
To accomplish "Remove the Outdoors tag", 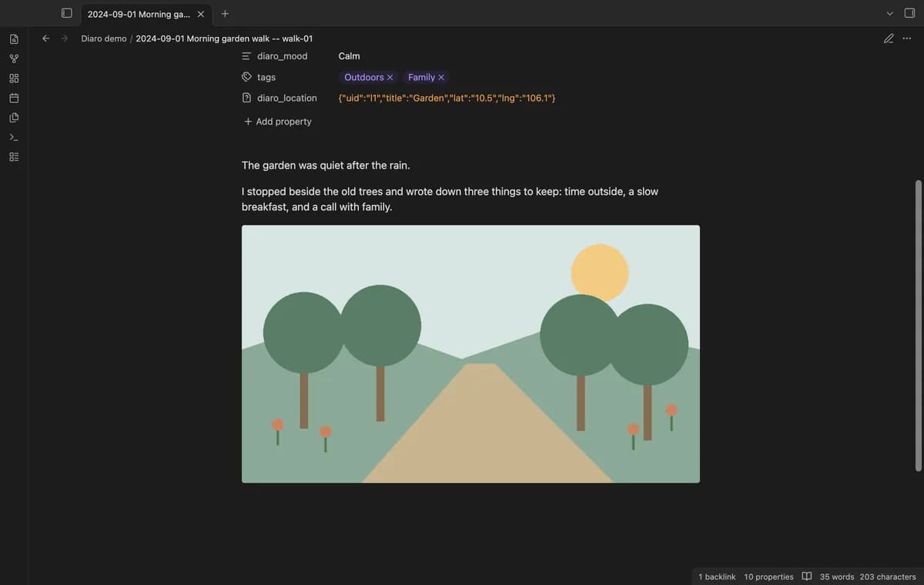I will tap(390, 78).
